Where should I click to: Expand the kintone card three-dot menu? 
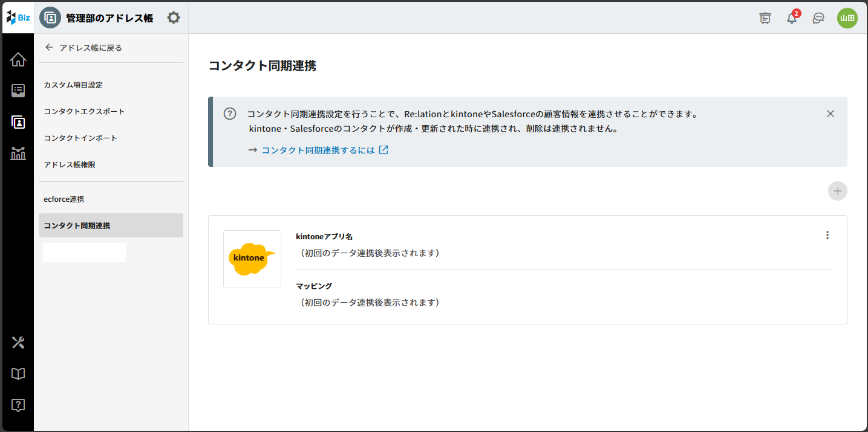(x=827, y=235)
